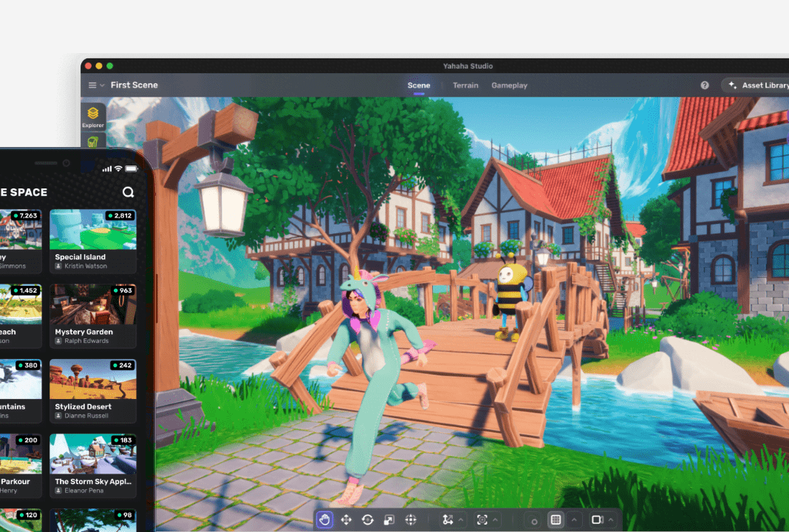
Task: Expand the grid options chevron
Action: (x=573, y=519)
